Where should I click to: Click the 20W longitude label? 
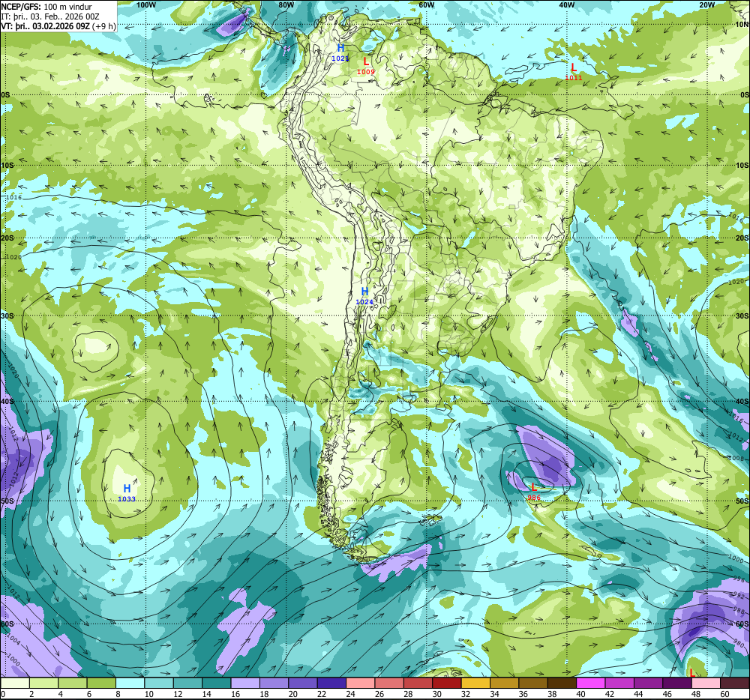706,4
